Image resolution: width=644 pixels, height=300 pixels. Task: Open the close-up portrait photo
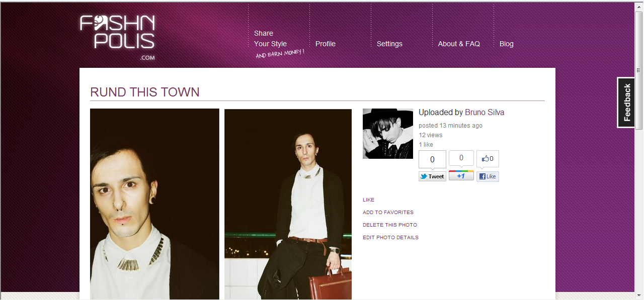[x=154, y=204]
